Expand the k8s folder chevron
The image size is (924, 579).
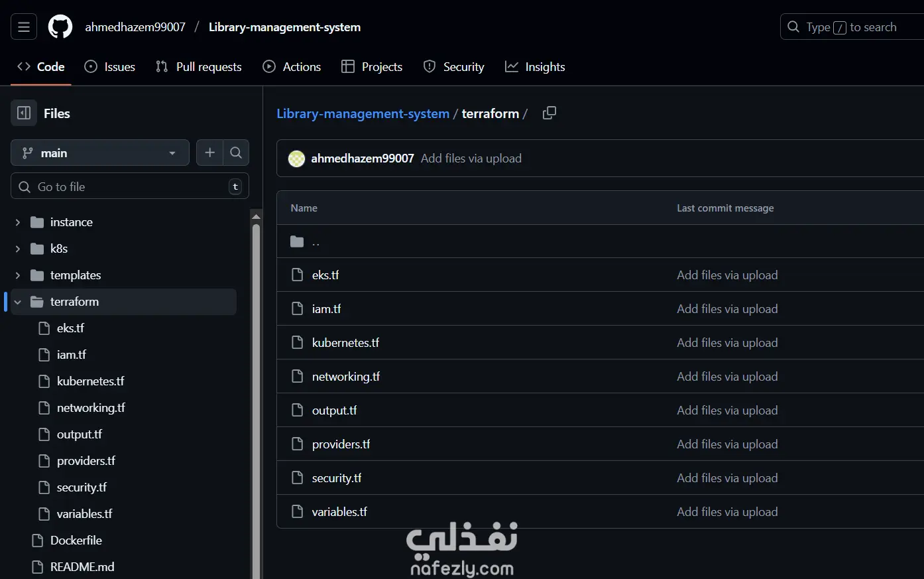click(x=18, y=249)
